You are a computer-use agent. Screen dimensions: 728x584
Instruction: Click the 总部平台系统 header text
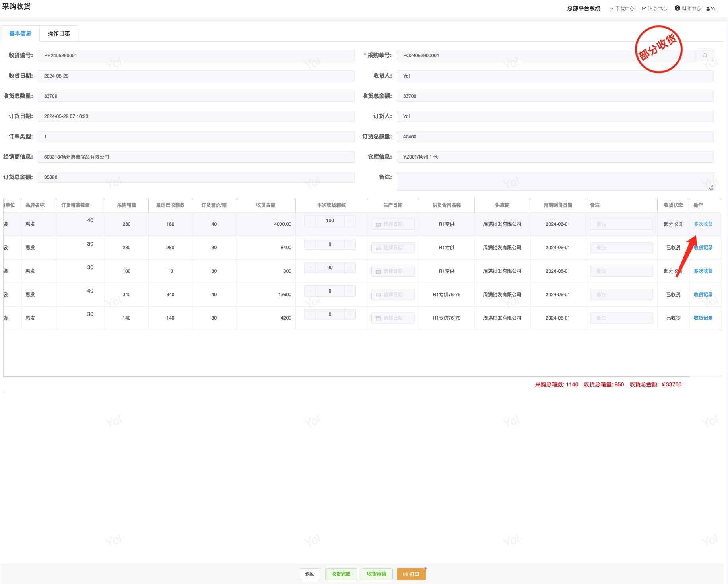pyautogui.click(x=584, y=8)
